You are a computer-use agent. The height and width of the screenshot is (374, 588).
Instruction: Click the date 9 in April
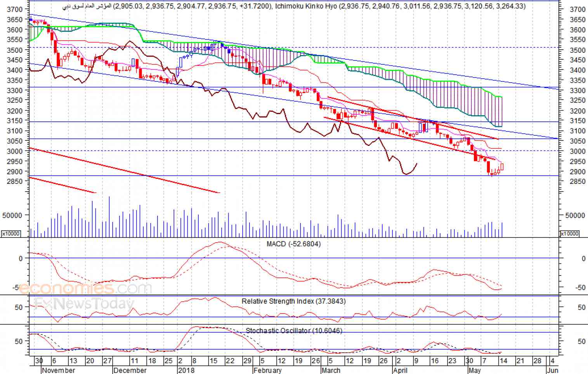[x=417, y=361]
